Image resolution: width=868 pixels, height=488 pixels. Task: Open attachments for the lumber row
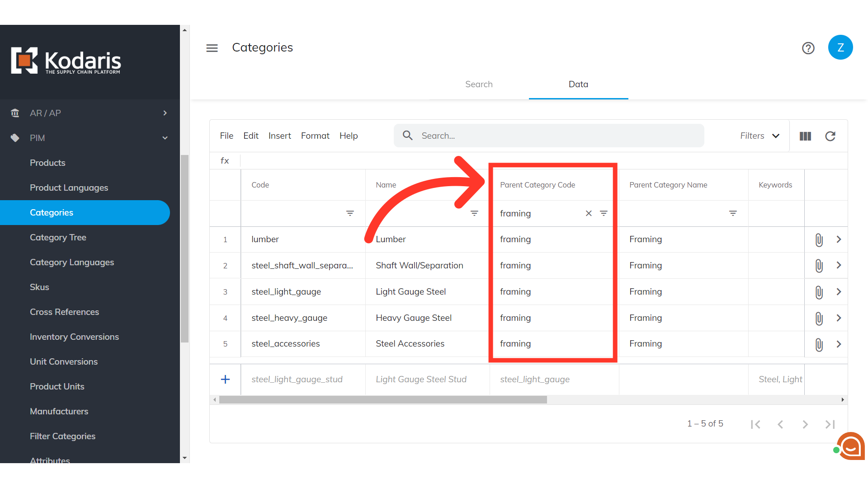[819, 239]
